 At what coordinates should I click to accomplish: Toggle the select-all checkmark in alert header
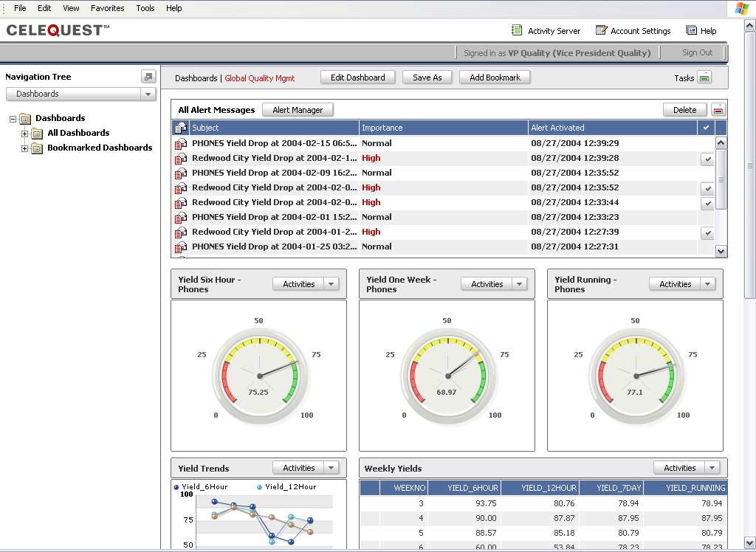(x=706, y=128)
